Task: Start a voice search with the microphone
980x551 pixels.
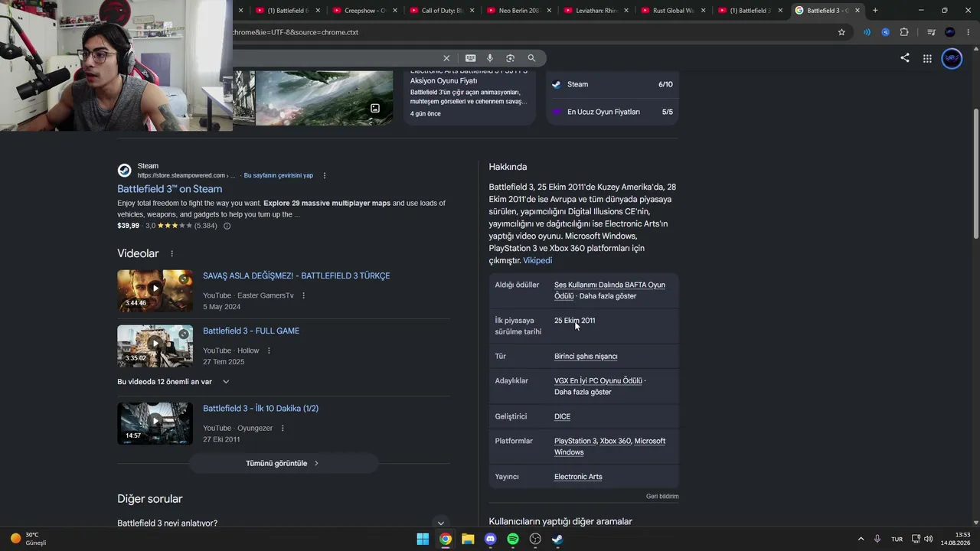Action: click(x=490, y=58)
